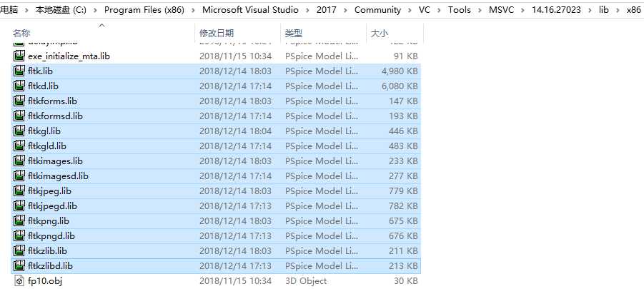This screenshot has width=644, height=289.
Task: Click the exe_initialize_mta.lib file icon
Action: coord(19,56)
